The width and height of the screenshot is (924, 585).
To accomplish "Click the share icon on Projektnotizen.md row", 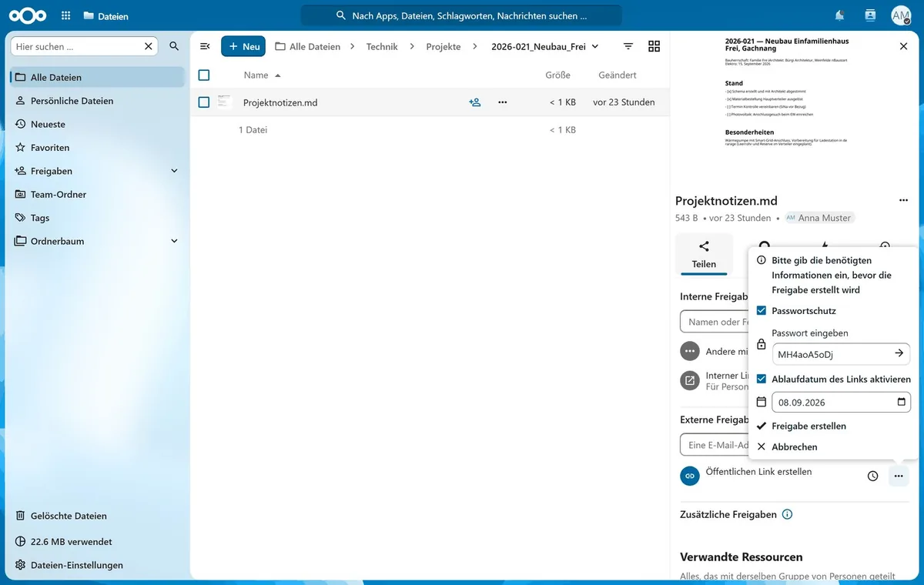I will pyautogui.click(x=475, y=102).
